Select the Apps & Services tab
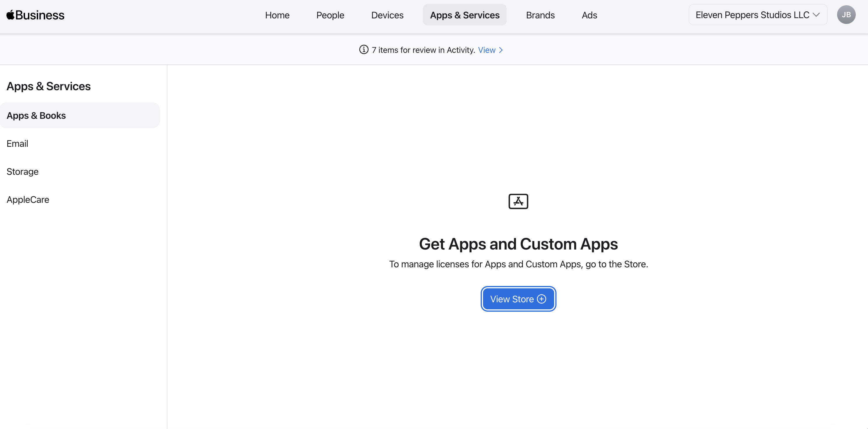The width and height of the screenshot is (868, 429). point(464,15)
